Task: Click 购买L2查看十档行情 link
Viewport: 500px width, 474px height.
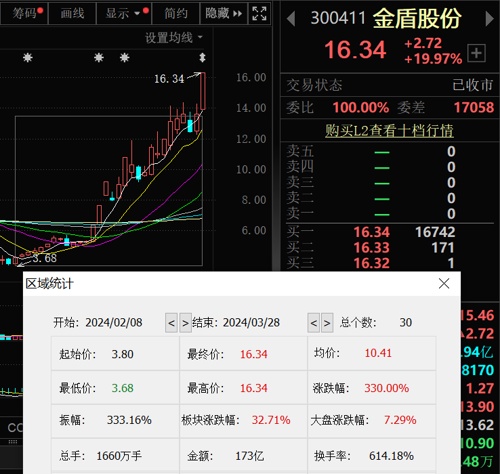Action: pyautogui.click(x=389, y=130)
